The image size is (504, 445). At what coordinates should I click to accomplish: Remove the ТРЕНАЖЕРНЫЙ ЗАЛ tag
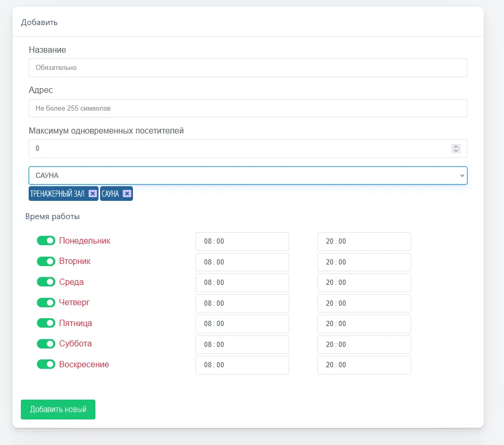pos(92,194)
